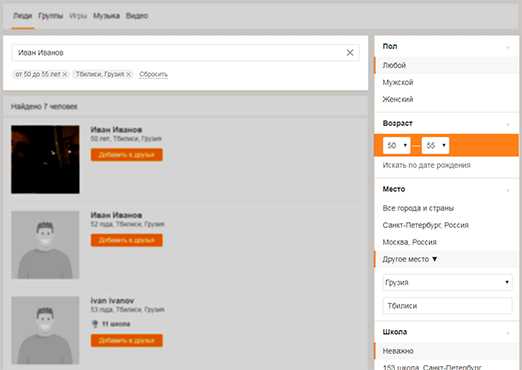Open the Люди tab
522x370 pixels.
click(23, 16)
